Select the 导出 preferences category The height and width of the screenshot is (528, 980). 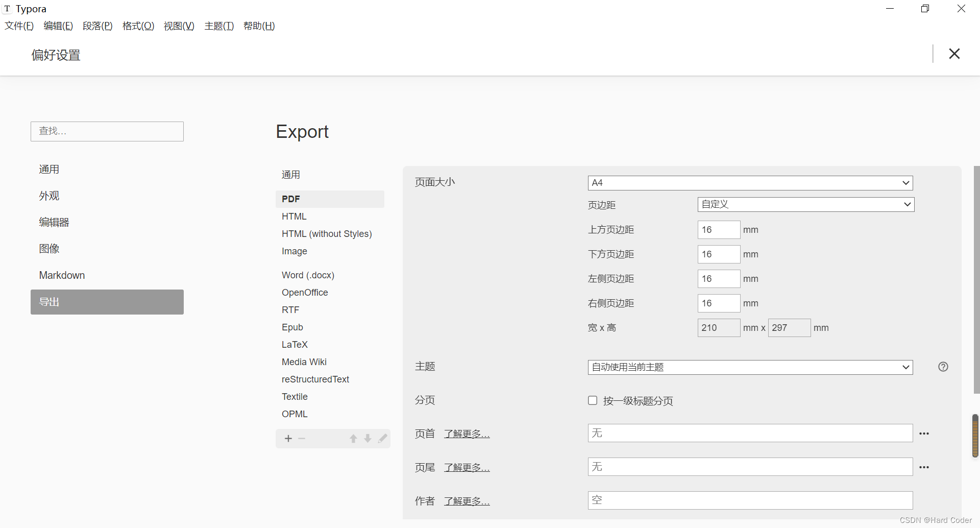pos(107,302)
